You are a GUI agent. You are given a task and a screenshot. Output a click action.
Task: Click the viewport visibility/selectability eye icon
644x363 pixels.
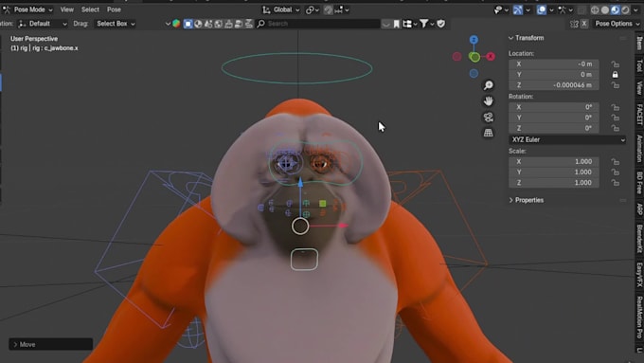498,9
